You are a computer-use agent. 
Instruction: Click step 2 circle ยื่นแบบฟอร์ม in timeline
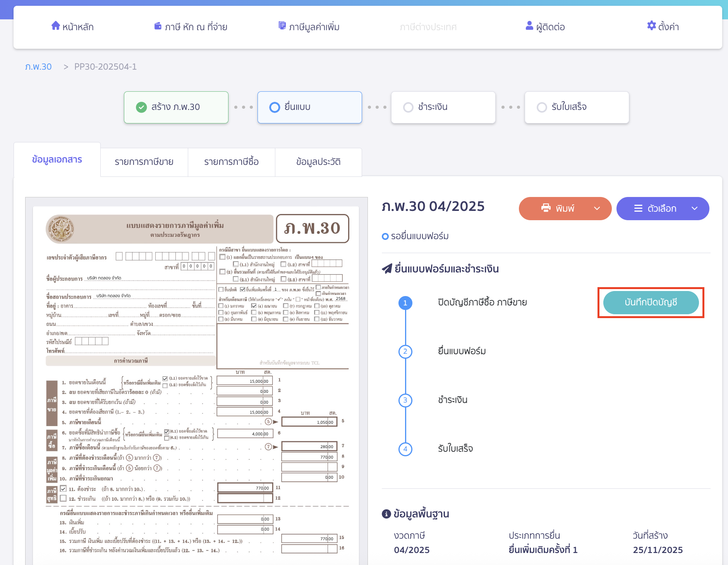405,351
